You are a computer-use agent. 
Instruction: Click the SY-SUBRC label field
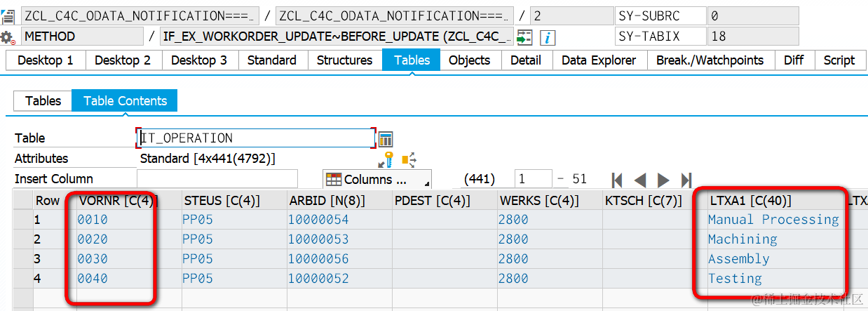tap(660, 15)
